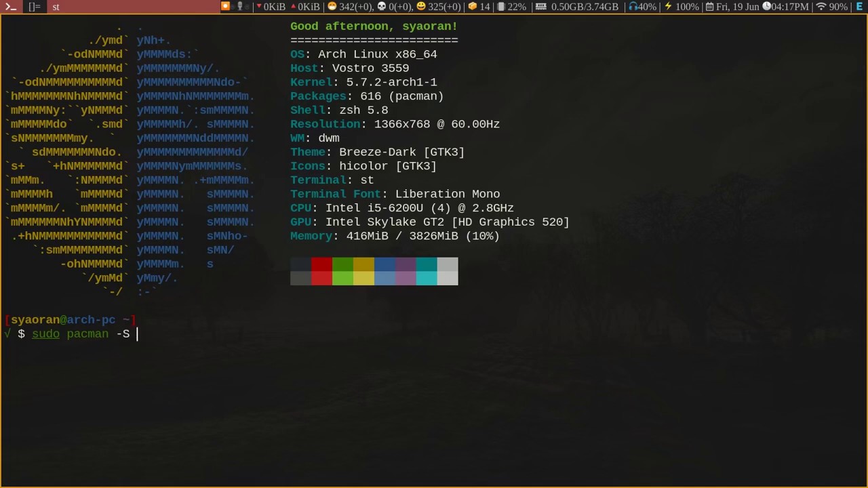Pick the dark red color block
The width and height of the screenshot is (868, 488).
pyautogui.click(x=321, y=264)
